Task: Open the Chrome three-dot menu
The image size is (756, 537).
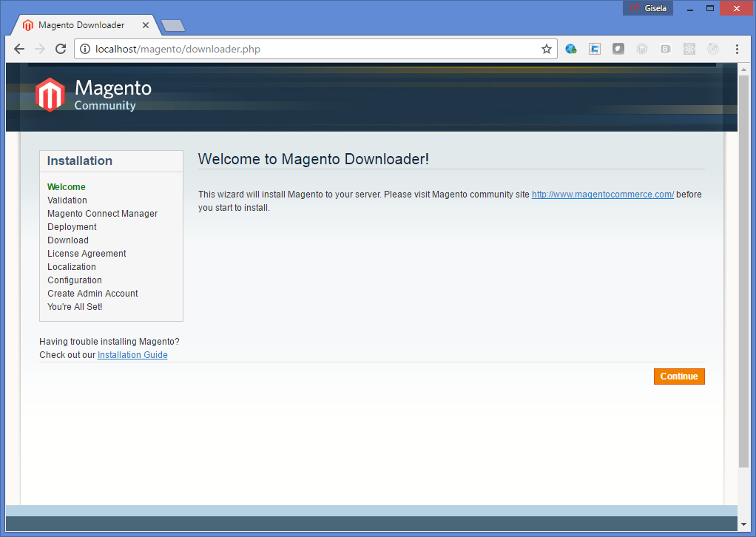Action: click(x=737, y=50)
